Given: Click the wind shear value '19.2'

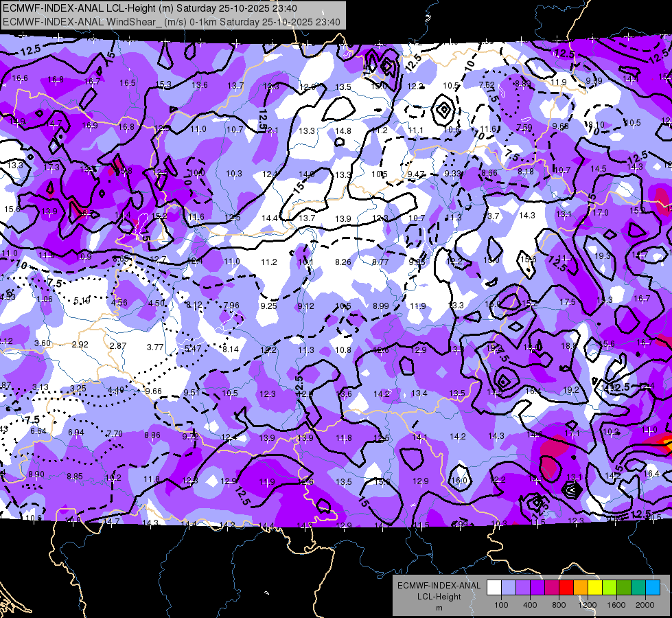Looking at the screenshot, I should 571,390.
